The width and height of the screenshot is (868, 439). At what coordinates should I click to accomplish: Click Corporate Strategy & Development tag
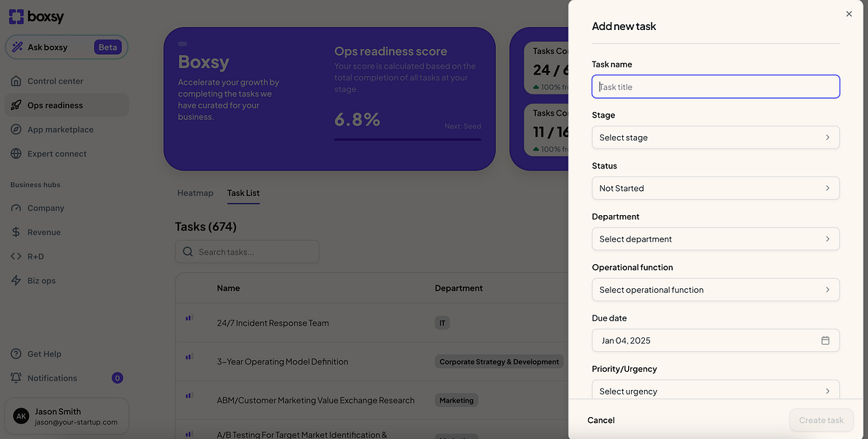pyautogui.click(x=499, y=361)
